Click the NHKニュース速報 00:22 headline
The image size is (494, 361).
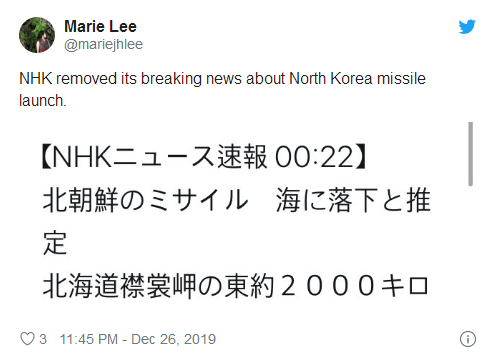click(x=204, y=157)
